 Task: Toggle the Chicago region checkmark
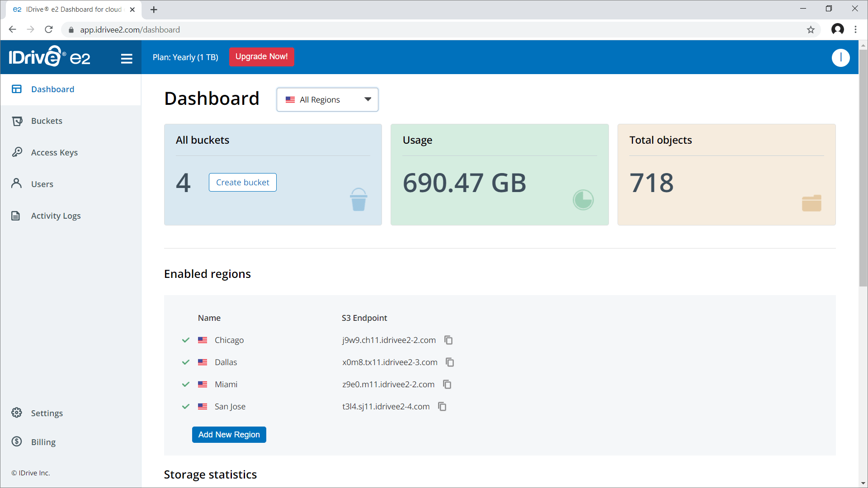[185, 340]
